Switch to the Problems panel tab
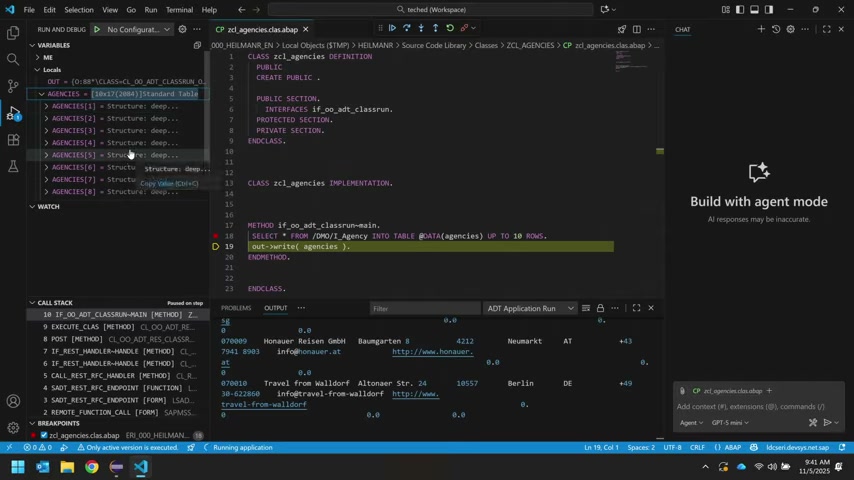854x480 pixels. 236,308
